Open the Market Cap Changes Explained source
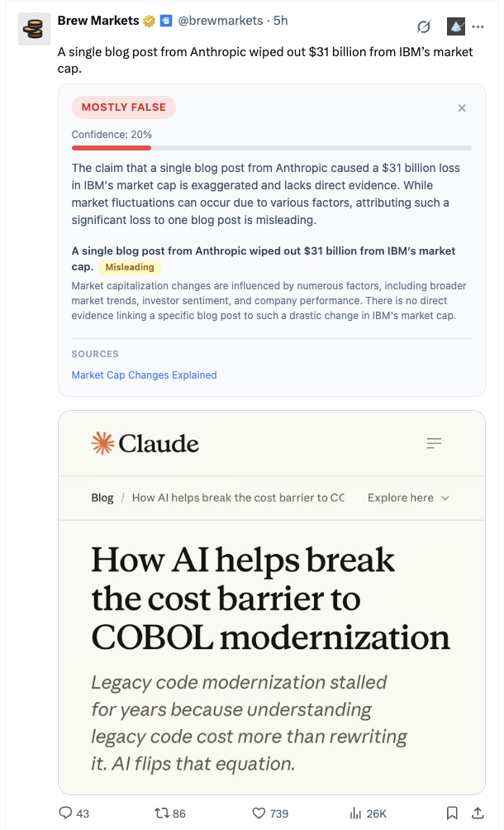Image resolution: width=504 pixels, height=830 pixels. coord(144,375)
